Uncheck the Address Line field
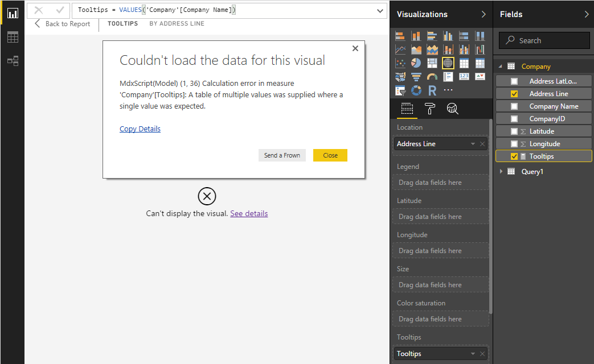 click(514, 93)
